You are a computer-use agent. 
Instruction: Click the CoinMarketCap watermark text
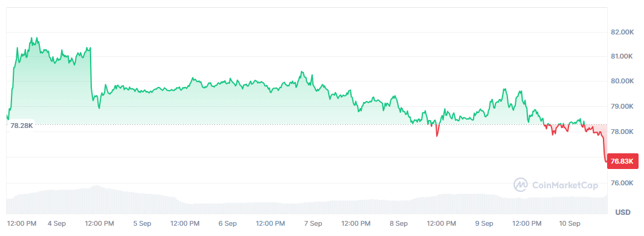pos(565,185)
